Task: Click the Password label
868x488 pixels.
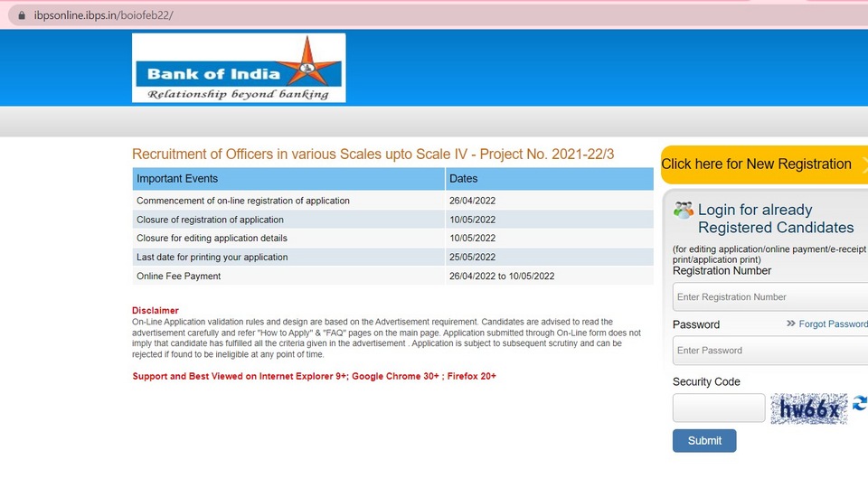Action: (x=696, y=324)
